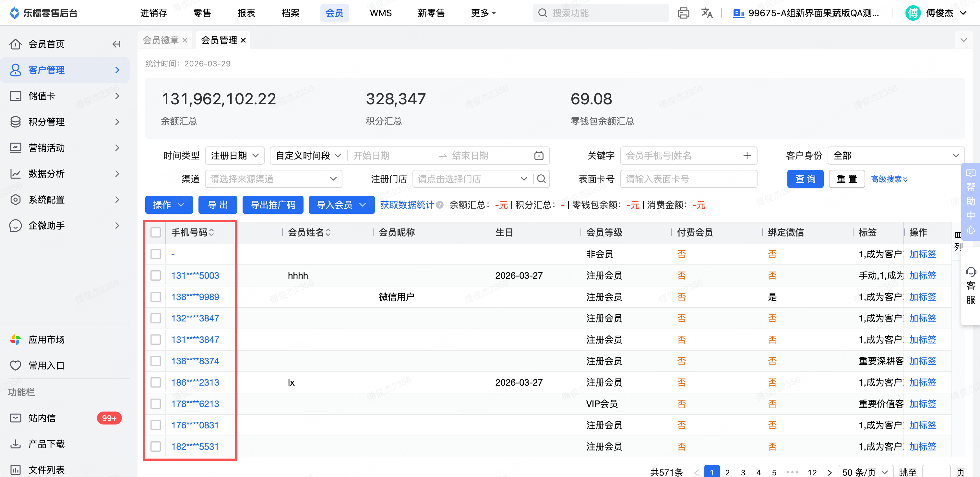Screen dimensions: 980x477
Task: Check the select-all checkbox in header
Action: [x=156, y=232]
